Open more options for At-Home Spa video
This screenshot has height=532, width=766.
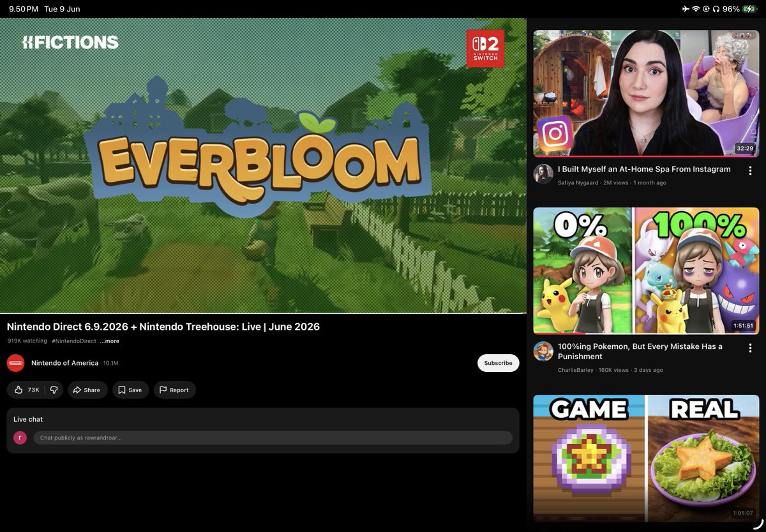coord(750,170)
